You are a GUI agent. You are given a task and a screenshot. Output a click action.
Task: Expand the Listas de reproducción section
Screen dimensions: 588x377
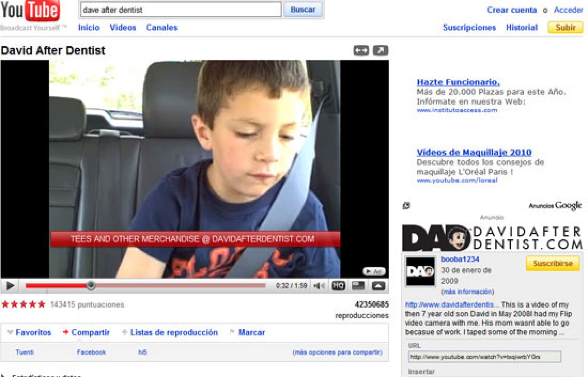[173, 333]
